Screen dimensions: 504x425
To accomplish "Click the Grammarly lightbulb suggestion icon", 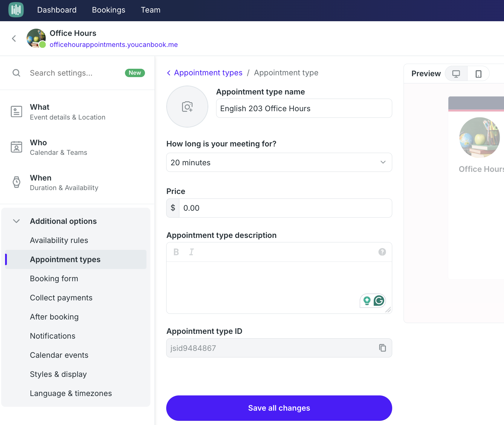I will coord(367,300).
